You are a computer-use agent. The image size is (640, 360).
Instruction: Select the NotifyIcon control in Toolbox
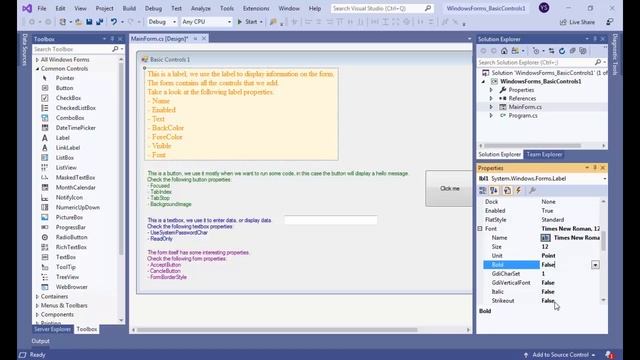pyautogui.click(x=69, y=197)
